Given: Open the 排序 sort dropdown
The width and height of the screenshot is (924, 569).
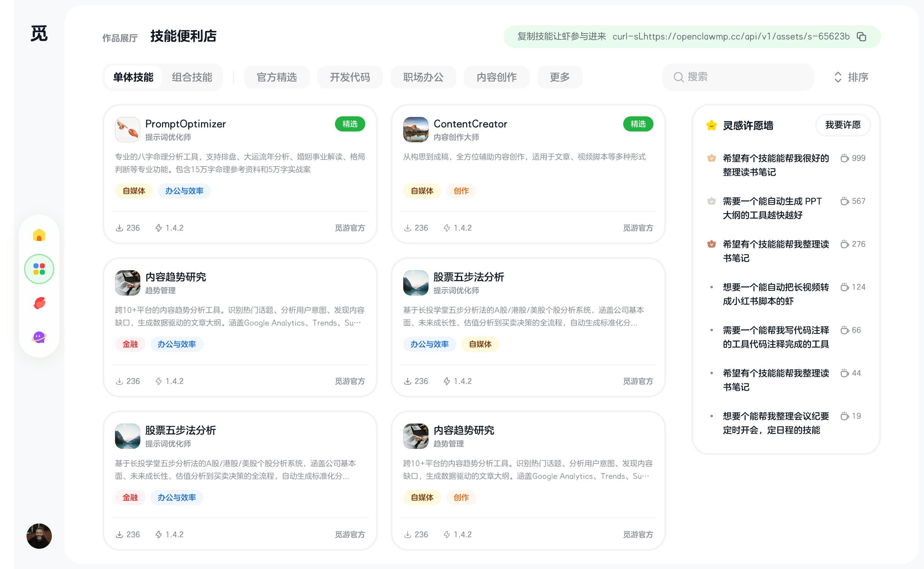Looking at the screenshot, I should coord(851,77).
